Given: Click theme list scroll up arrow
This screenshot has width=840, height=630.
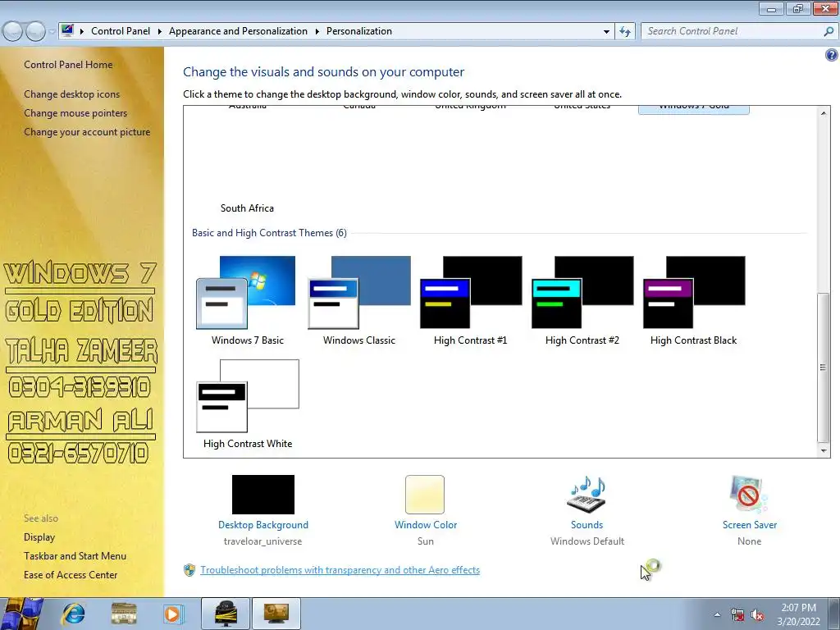Looking at the screenshot, I should click(824, 113).
